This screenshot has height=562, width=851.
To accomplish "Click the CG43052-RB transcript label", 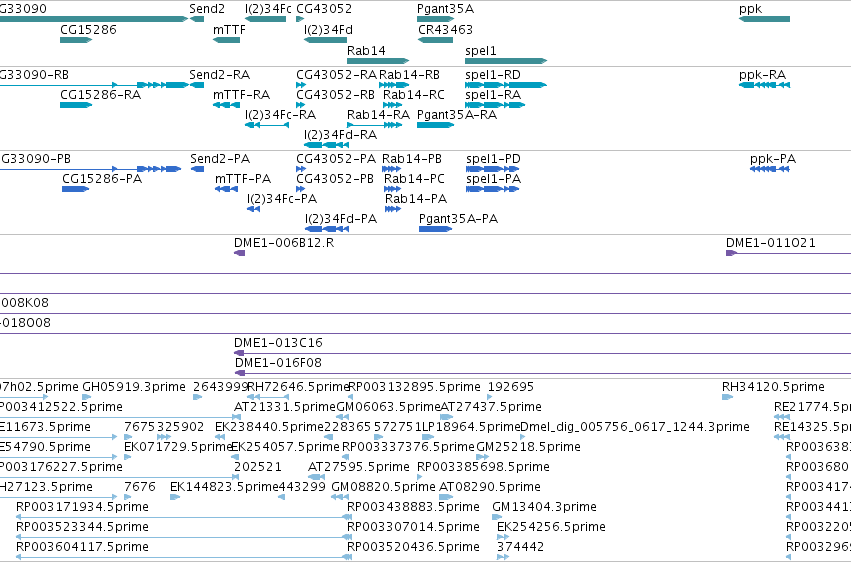I will point(335,94).
